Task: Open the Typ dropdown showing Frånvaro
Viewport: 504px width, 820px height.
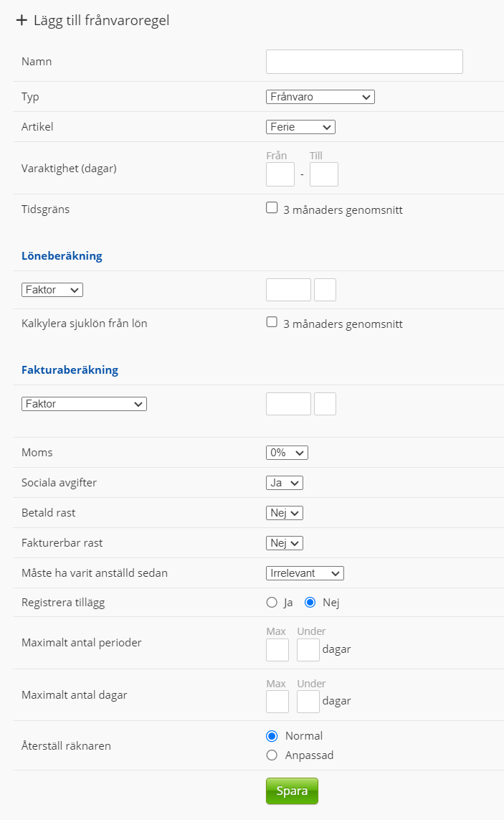Action: click(x=320, y=97)
